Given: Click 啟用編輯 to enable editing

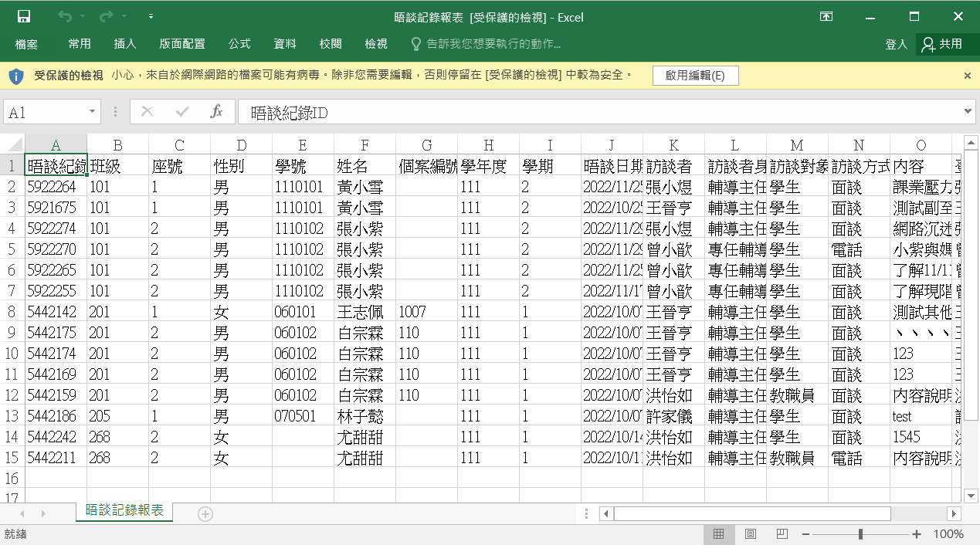Looking at the screenshot, I should tap(695, 76).
